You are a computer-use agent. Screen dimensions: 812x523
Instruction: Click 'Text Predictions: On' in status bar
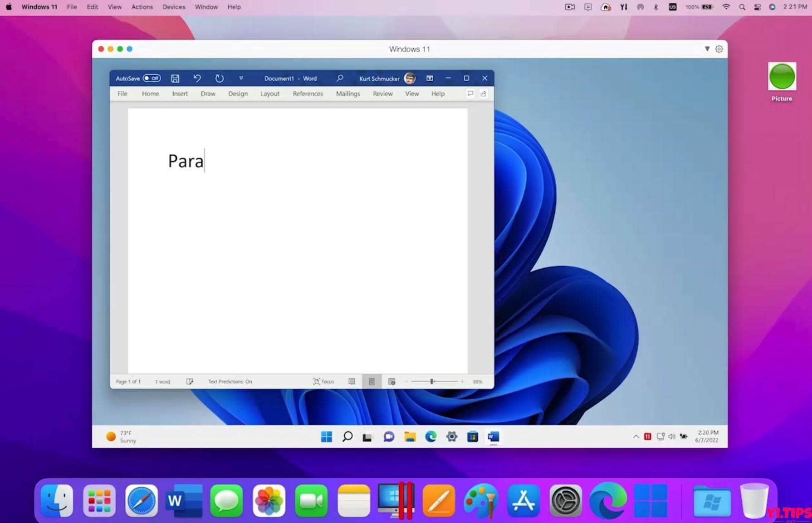tap(230, 381)
